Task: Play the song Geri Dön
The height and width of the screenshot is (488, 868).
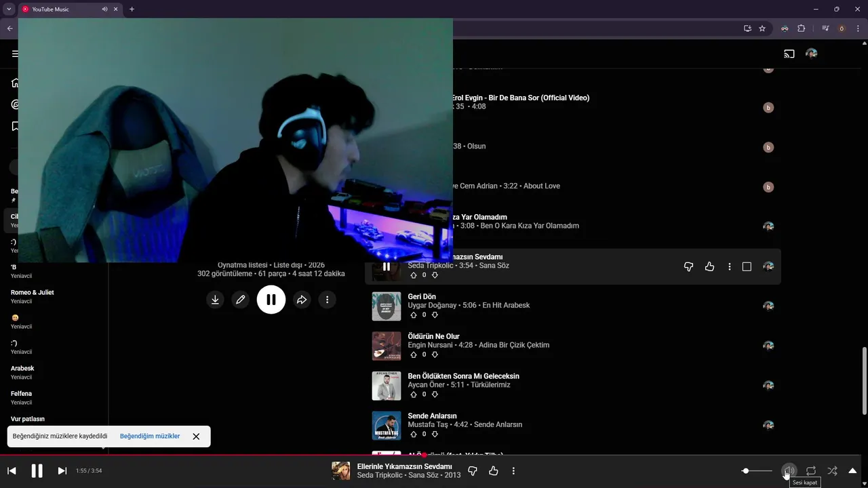Action: pyautogui.click(x=422, y=297)
